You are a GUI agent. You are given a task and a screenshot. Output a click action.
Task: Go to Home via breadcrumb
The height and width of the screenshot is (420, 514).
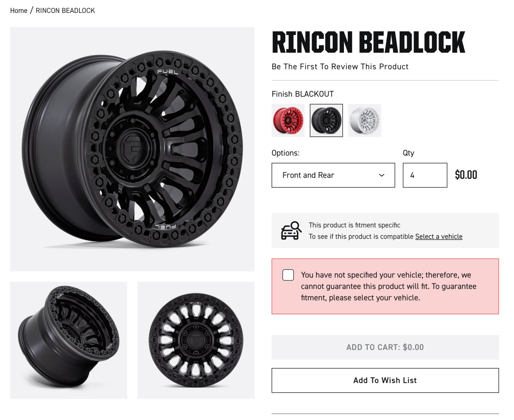tap(19, 10)
